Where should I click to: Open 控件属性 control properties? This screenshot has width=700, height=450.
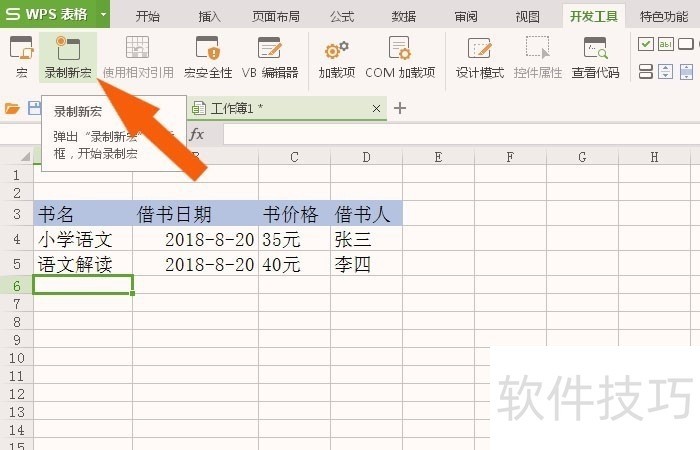pyautogui.click(x=538, y=57)
